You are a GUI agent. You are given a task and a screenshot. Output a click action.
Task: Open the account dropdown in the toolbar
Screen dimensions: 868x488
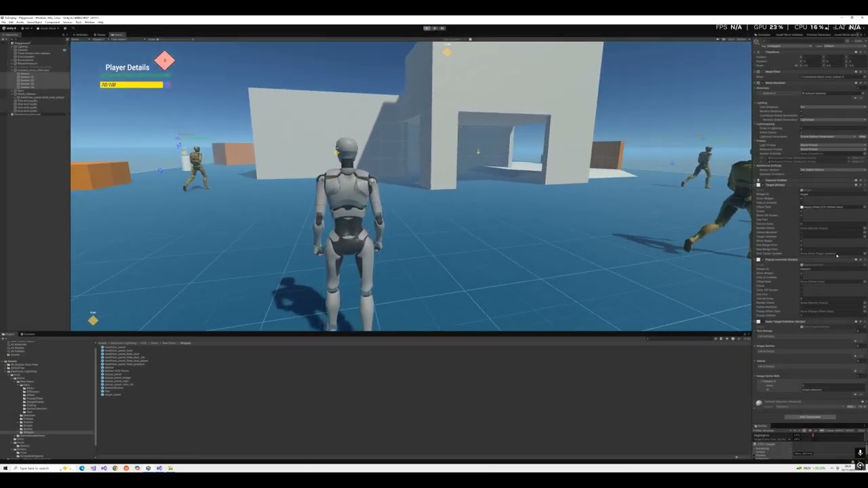[27, 28]
